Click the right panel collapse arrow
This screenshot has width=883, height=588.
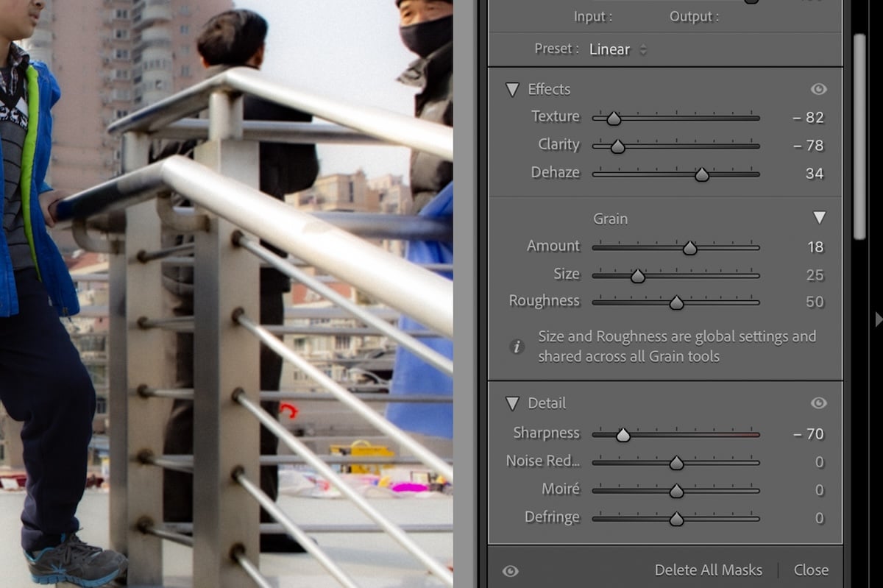tap(878, 319)
